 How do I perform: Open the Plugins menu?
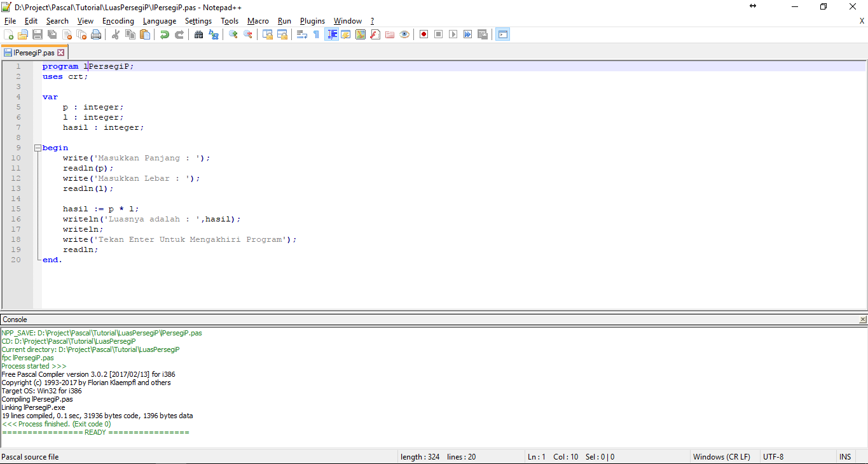312,21
